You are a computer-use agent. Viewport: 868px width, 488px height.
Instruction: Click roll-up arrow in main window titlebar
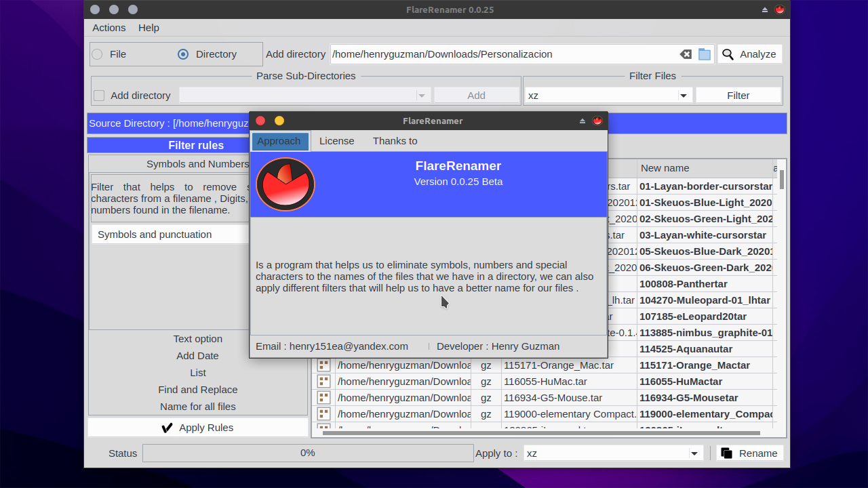(x=765, y=9)
